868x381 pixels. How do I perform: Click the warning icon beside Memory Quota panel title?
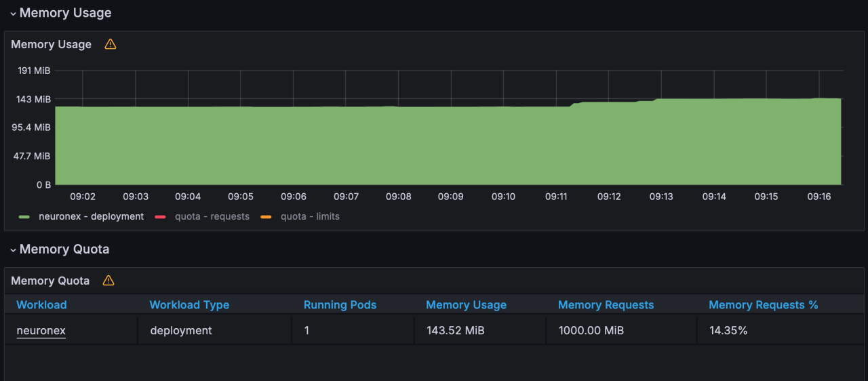pyautogui.click(x=108, y=281)
